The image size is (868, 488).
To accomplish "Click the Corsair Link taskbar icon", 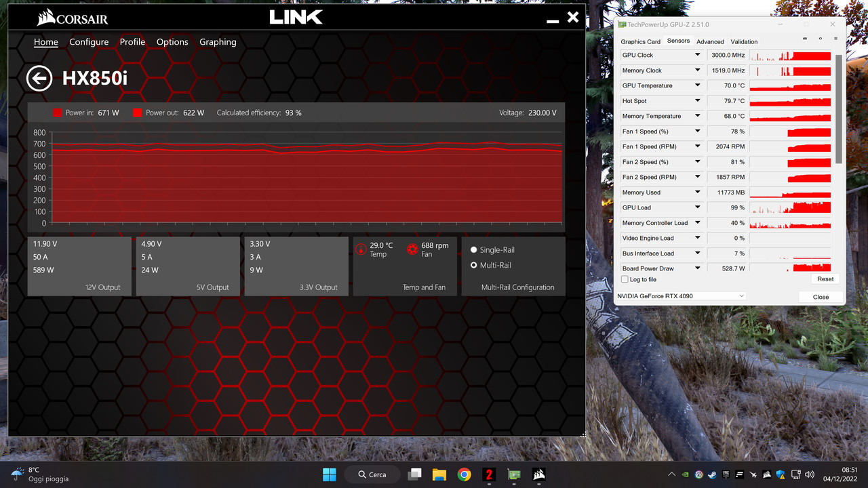I will coord(539,474).
